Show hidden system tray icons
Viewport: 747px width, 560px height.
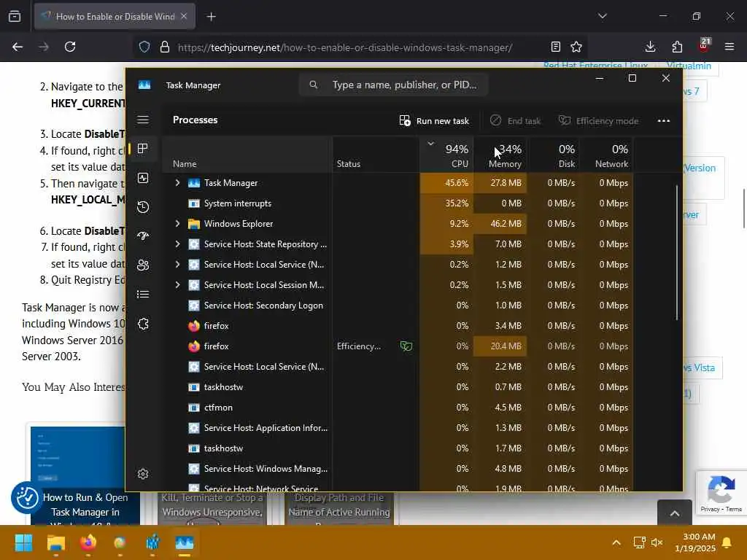(616, 542)
